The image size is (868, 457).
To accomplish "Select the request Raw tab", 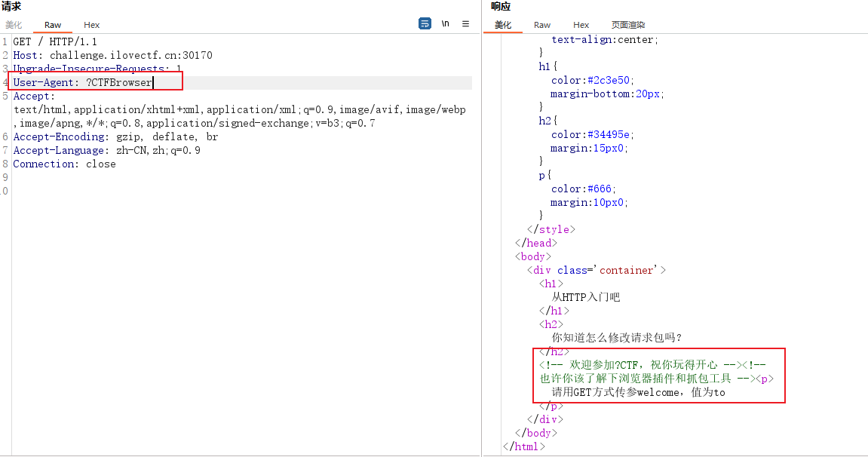I will [x=53, y=25].
